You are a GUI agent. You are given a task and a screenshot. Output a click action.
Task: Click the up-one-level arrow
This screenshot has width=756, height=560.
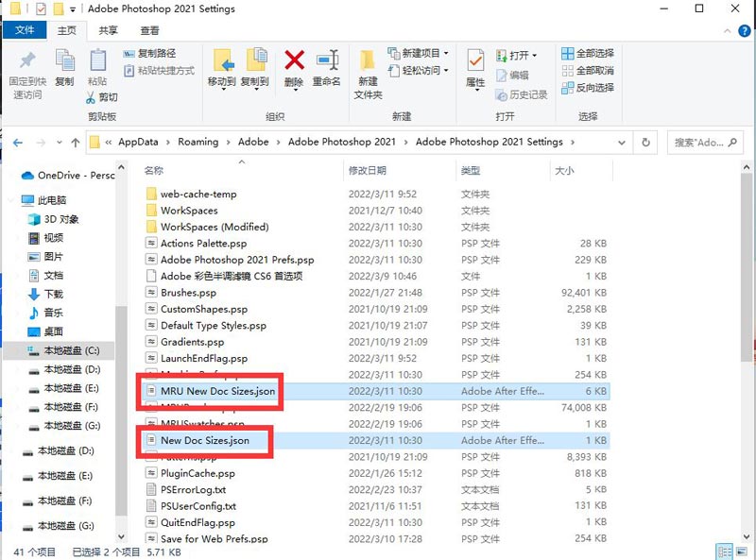[76, 143]
